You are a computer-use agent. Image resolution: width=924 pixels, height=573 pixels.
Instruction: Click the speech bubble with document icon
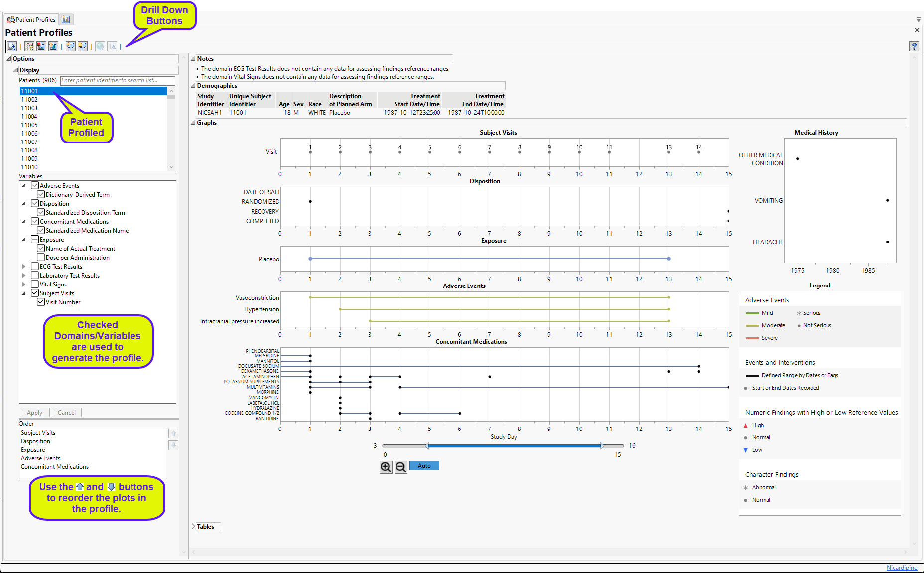(x=82, y=46)
